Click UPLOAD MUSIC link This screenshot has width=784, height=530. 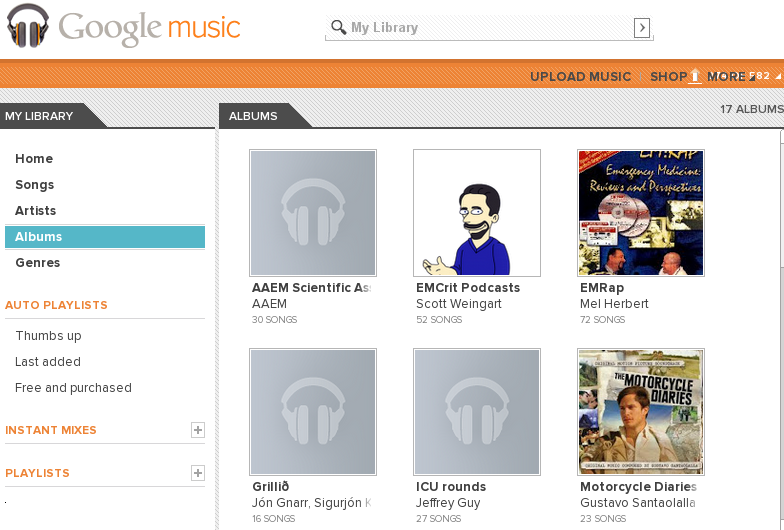click(580, 76)
